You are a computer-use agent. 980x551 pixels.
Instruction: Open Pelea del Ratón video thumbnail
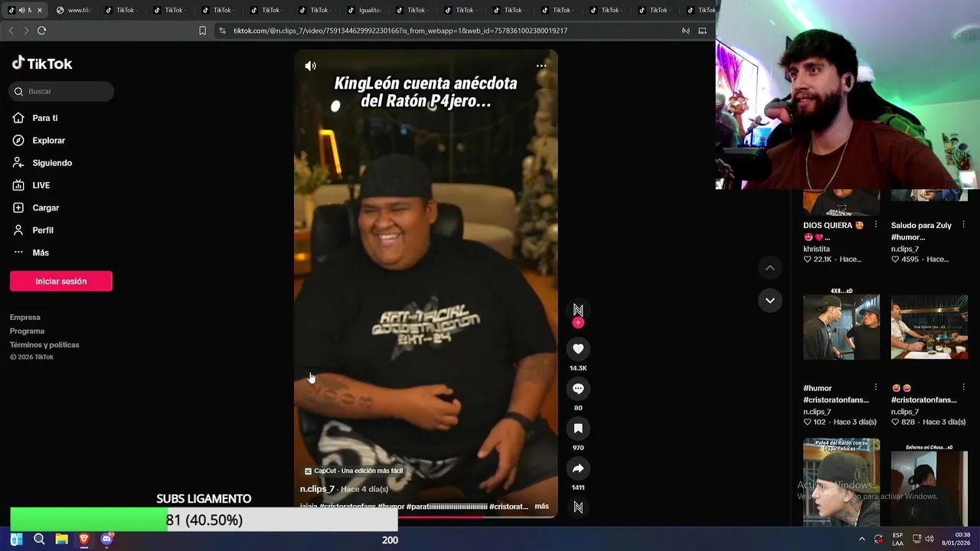(x=841, y=482)
